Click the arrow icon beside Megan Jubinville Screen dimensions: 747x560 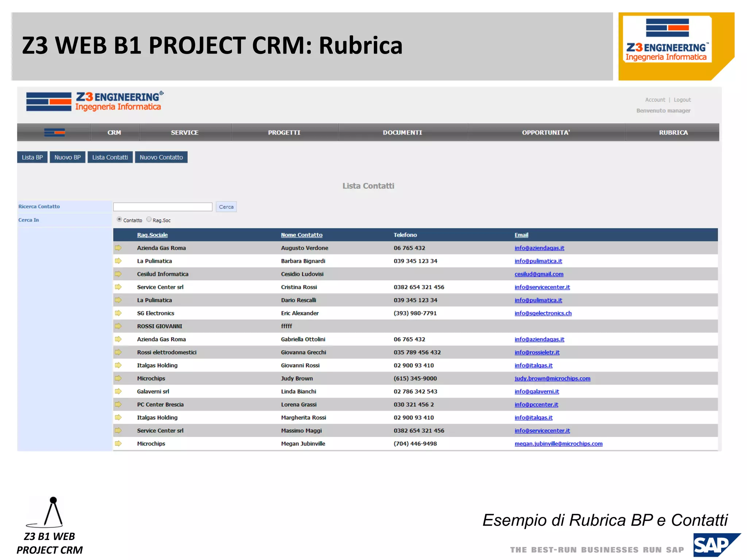(118, 444)
